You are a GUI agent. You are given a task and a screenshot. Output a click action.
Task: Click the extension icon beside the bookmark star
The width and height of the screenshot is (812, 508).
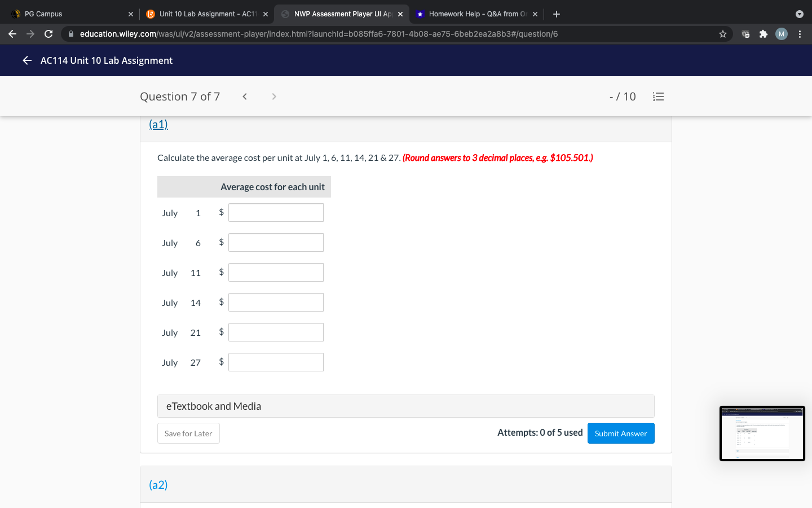[745, 34]
